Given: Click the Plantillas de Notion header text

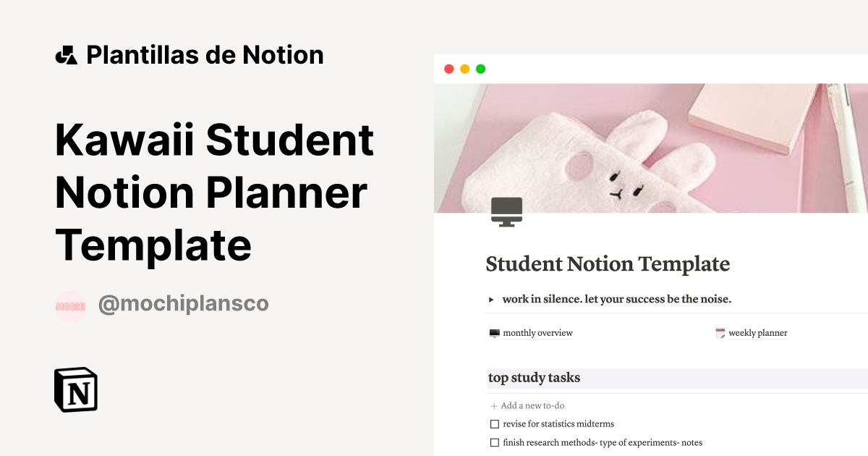Looking at the screenshot, I should tap(205, 54).
